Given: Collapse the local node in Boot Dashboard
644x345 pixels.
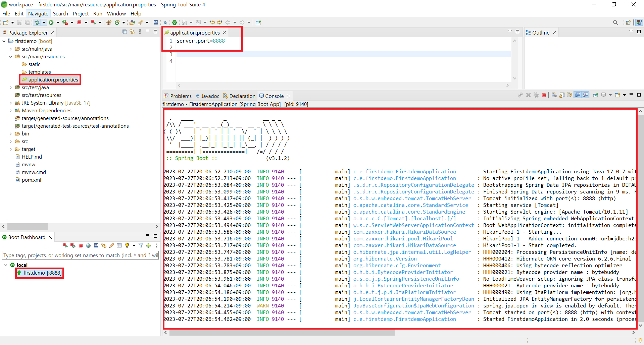Looking at the screenshot, I should tap(6, 265).
